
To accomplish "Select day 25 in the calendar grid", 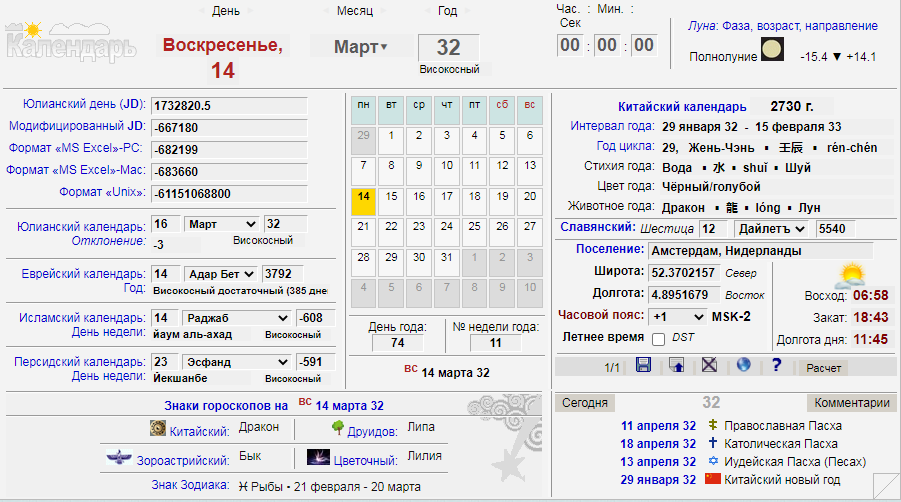I will coord(474,231).
